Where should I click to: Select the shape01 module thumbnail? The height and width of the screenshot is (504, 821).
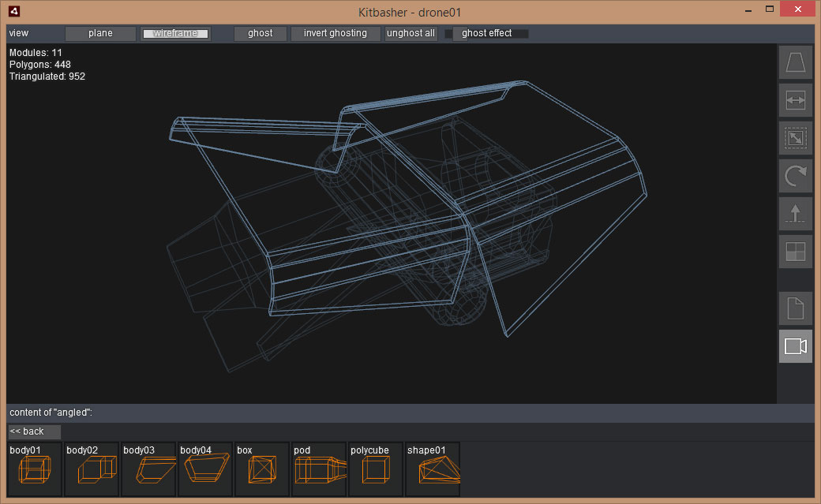click(x=433, y=469)
